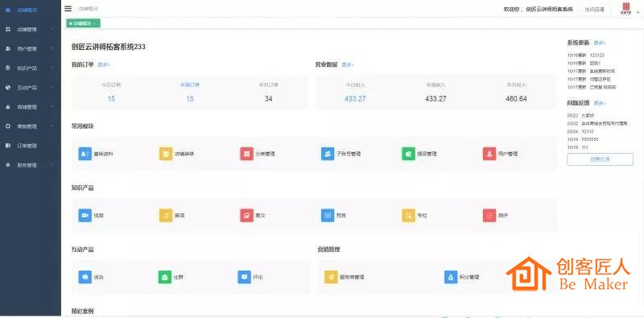Open the blue 活动 activity icon
Viewport: 644px width, 318px height.
[85, 277]
